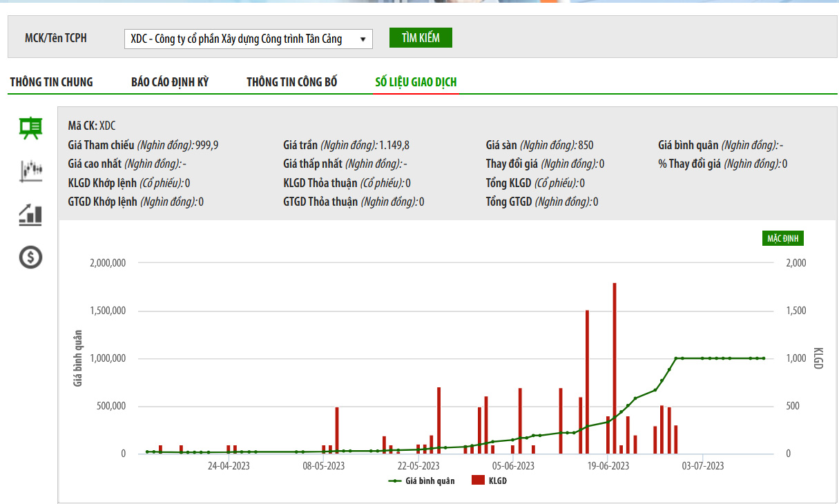The width and height of the screenshot is (839, 504).
Task: Switch to THÔNG TIN CHUNG tab
Action: point(51,82)
